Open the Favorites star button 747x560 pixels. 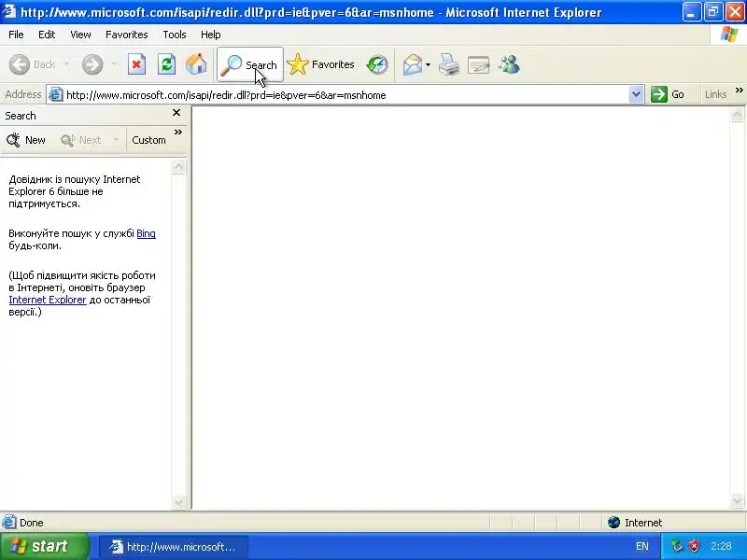coord(321,64)
